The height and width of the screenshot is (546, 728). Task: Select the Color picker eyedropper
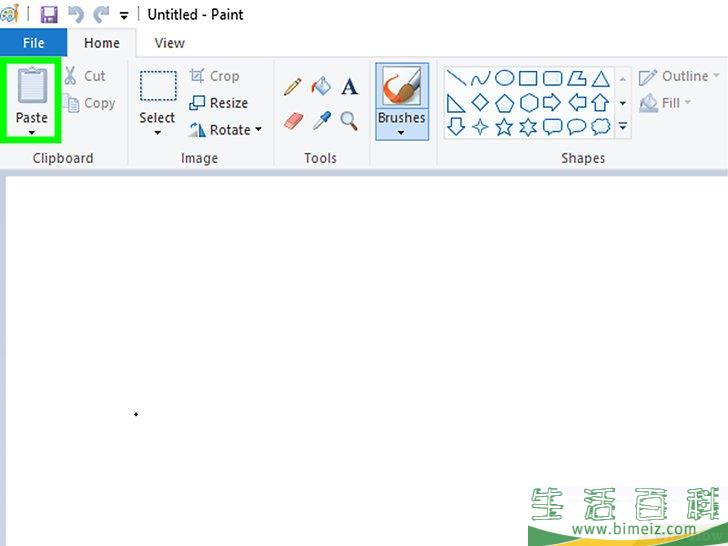click(321, 121)
